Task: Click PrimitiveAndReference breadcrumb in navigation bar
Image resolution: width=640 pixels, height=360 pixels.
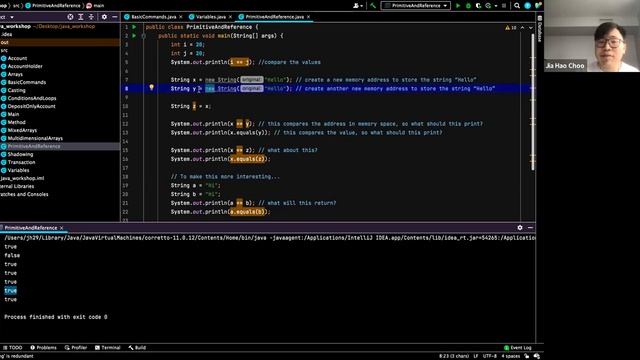Action: coord(53,6)
